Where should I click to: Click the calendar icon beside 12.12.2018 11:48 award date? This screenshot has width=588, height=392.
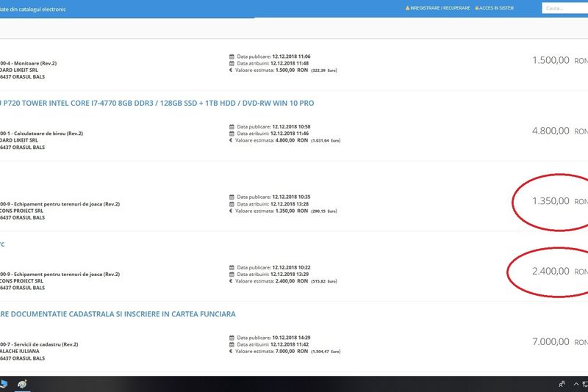pyautogui.click(x=232, y=63)
